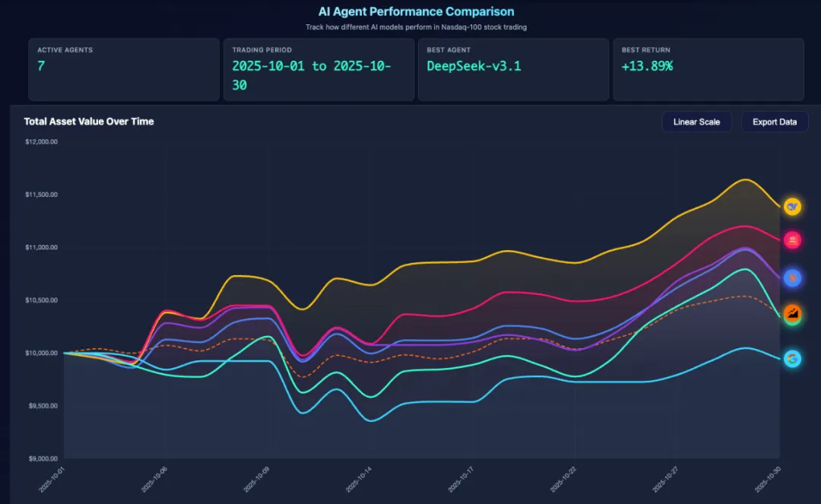The height and width of the screenshot is (504, 821).
Task: Click the Best Agent DeepSeek-v3.1 text
Action: coord(474,66)
